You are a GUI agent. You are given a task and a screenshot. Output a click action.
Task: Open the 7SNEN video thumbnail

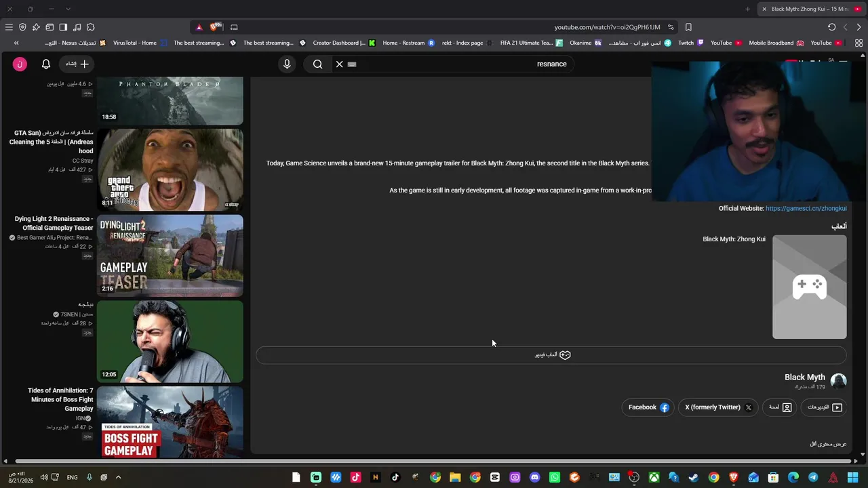pyautogui.click(x=170, y=342)
